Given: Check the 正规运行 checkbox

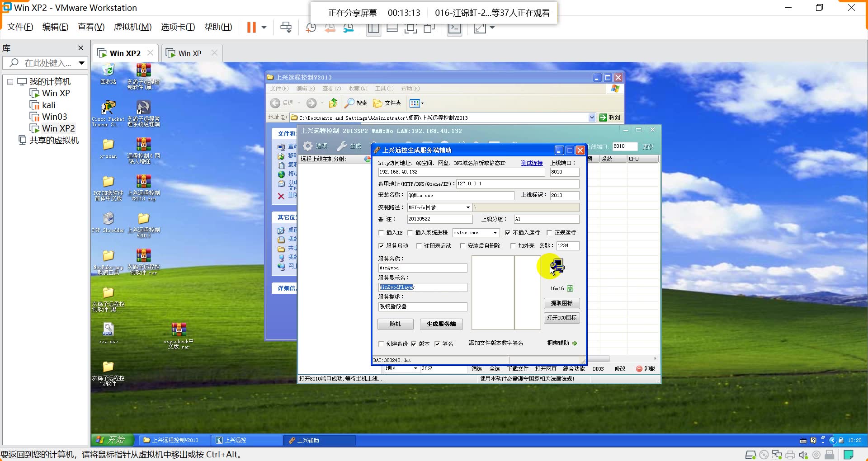Looking at the screenshot, I should [x=549, y=233].
